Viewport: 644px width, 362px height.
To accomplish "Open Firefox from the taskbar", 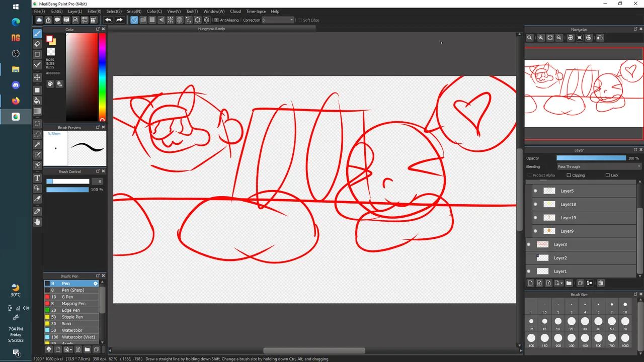I will [16, 101].
